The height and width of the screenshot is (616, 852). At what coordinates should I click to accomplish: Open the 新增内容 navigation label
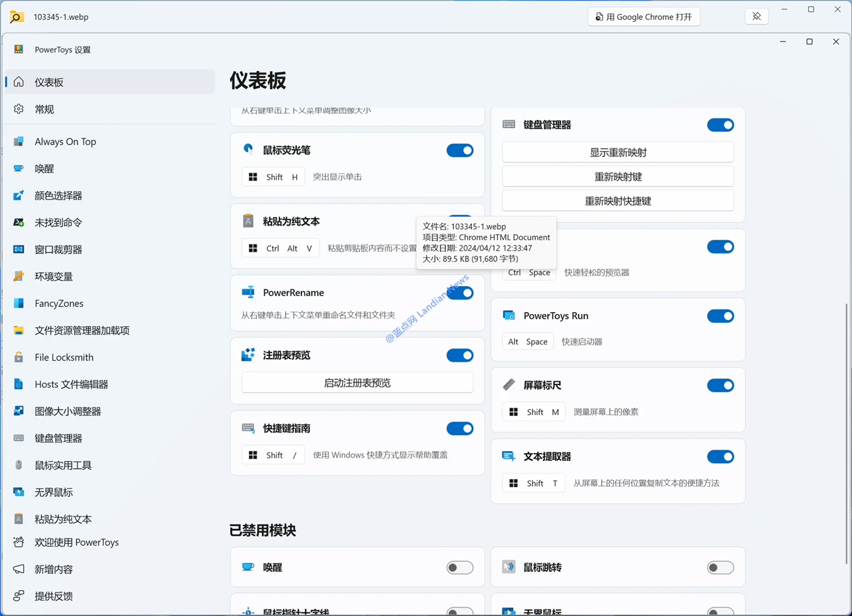point(54,569)
